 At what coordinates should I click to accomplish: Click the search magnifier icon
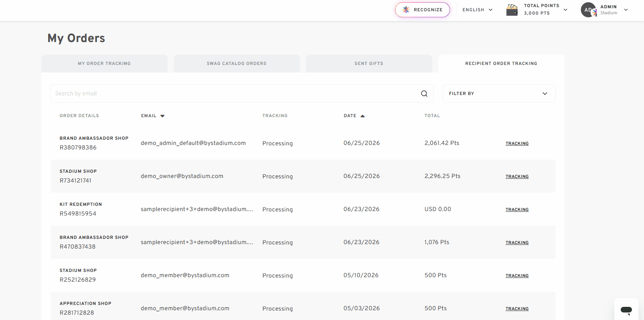tap(424, 94)
